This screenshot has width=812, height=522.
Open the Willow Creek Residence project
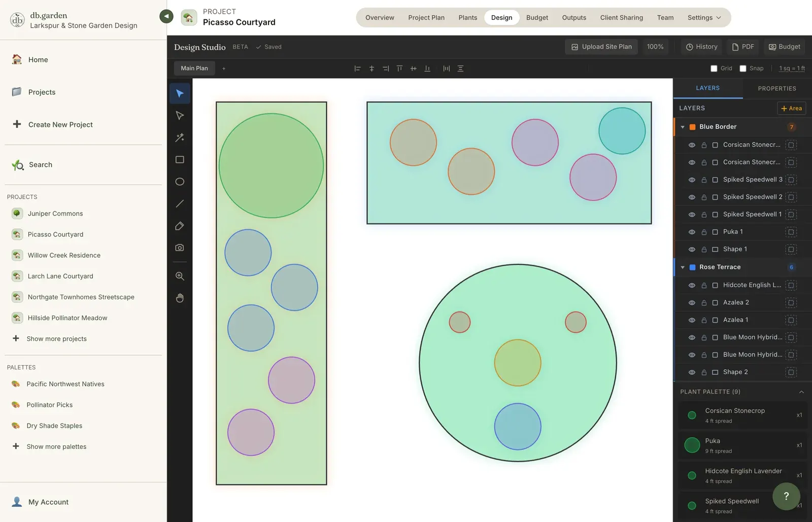pos(64,255)
